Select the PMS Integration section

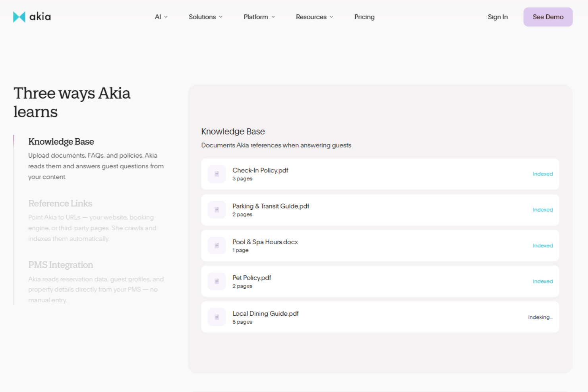(60, 265)
